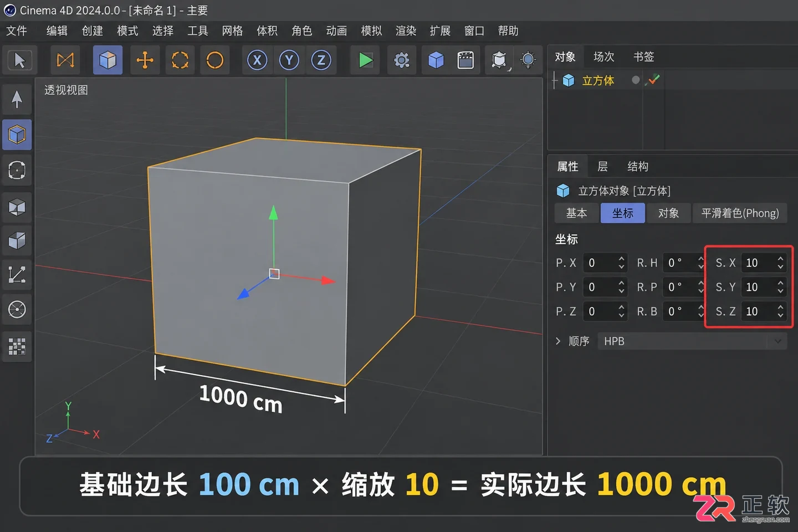The width and height of the screenshot is (798, 532).
Task: Click the grey shaded cube icon with dropdown
Action: 499,60
